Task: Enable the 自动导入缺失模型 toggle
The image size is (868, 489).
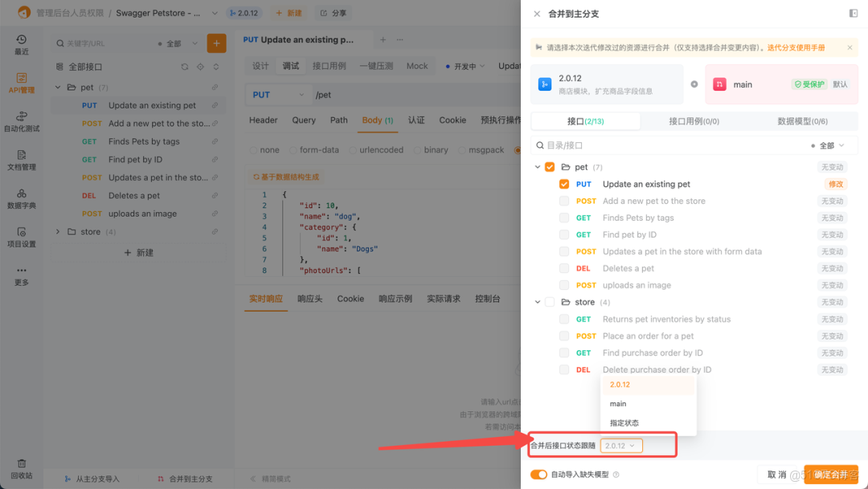Action: click(538, 475)
